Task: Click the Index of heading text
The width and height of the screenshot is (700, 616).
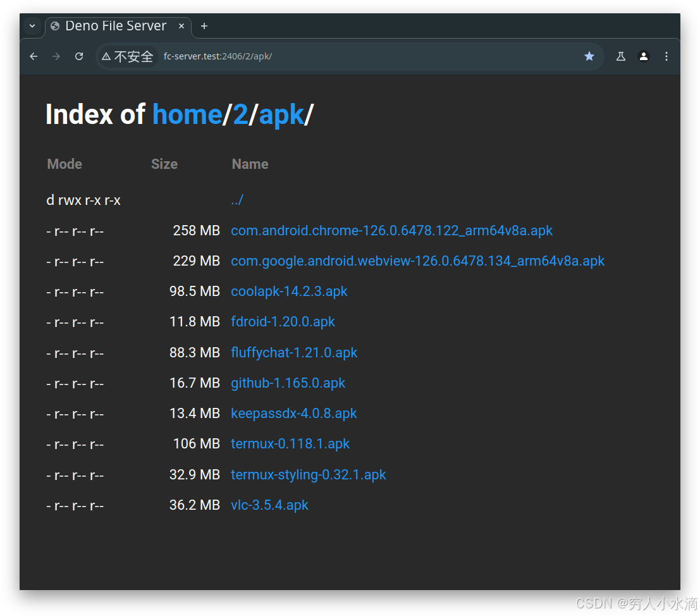Action: tap(95, 114)
